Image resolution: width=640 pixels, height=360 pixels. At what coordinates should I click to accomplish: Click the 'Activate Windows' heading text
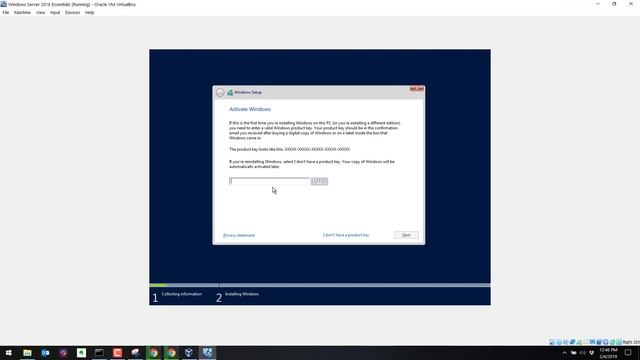pos(250,109)
